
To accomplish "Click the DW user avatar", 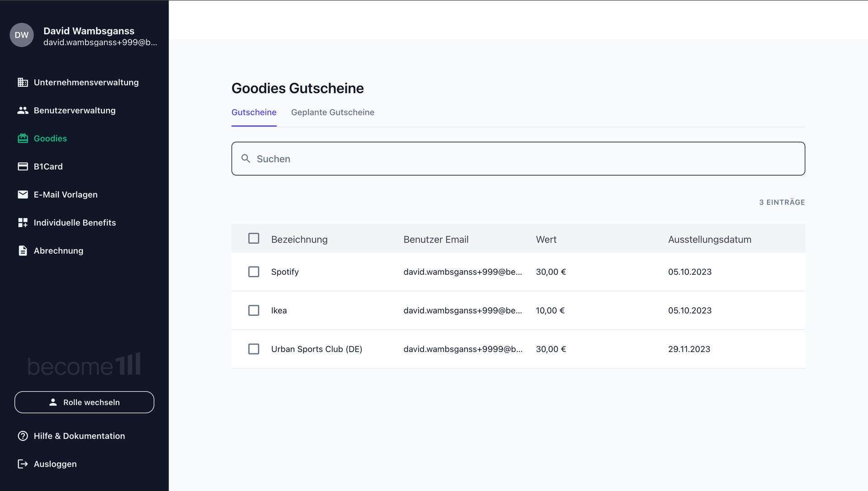I will [22, 35].
